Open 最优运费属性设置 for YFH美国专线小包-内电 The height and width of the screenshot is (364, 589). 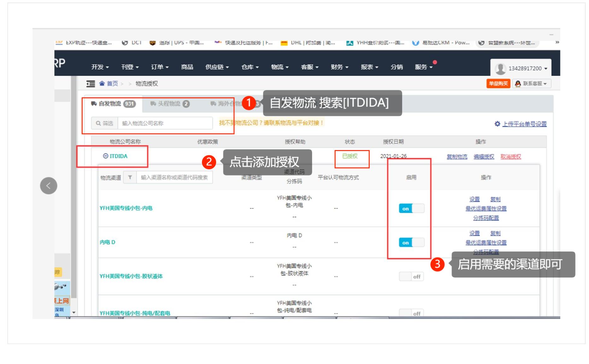486,209
